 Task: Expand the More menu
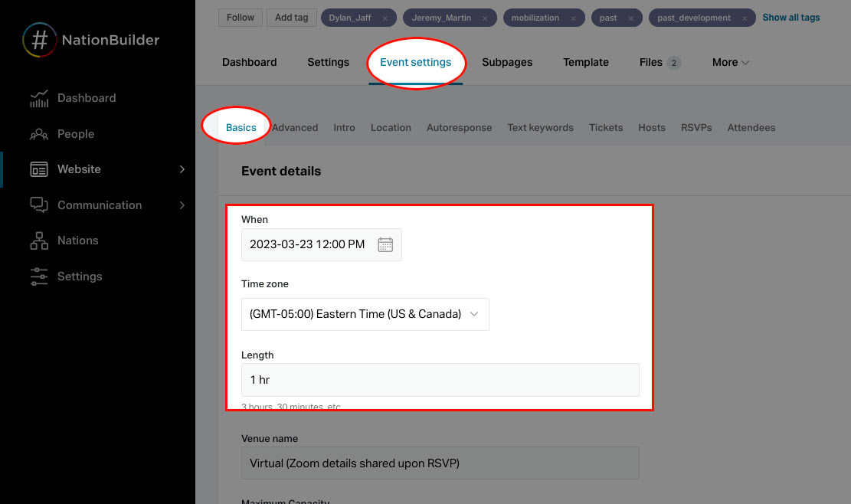[x=729, y=62]
